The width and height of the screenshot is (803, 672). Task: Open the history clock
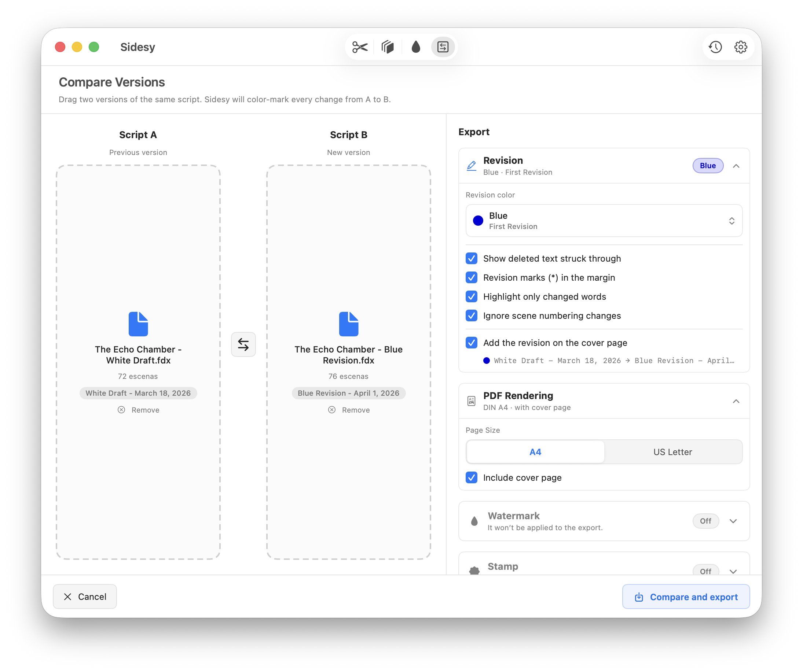point(715,47)
